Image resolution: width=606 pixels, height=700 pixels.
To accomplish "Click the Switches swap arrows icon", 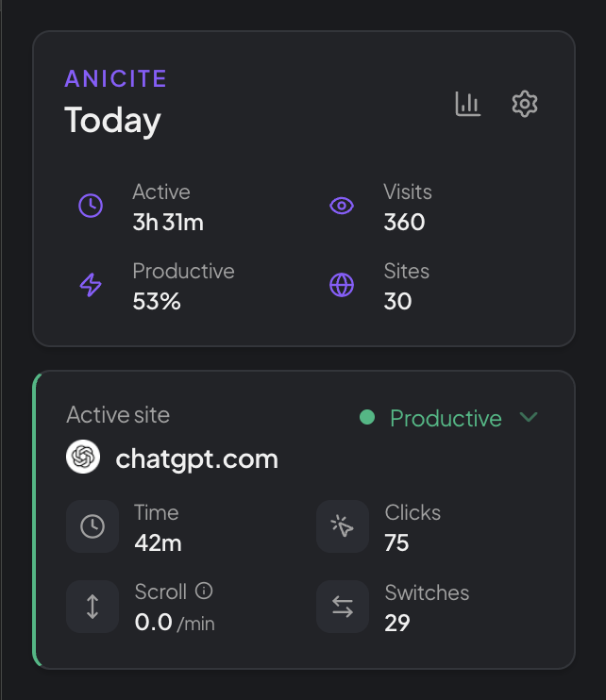I will coord(343,607).
